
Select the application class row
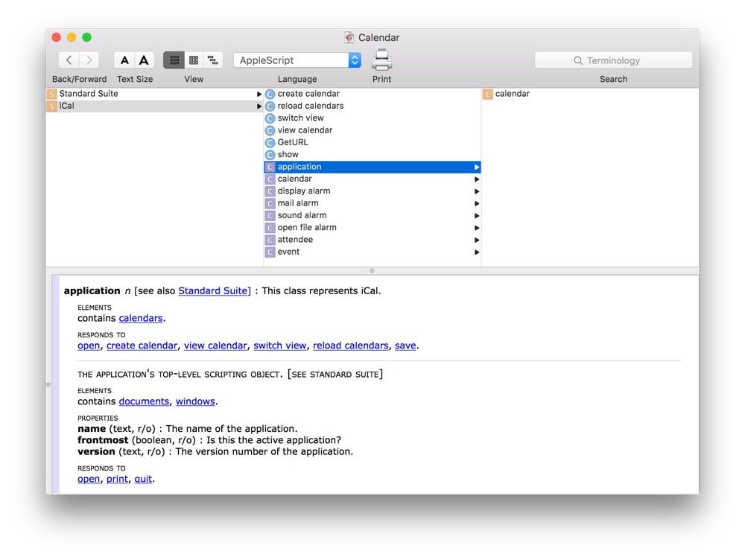tap(372, 167)
